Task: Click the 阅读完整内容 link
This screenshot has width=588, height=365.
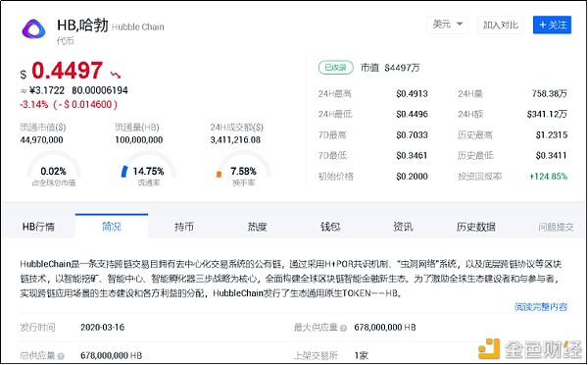Action: pyautogui.click(x=541, y=307)
